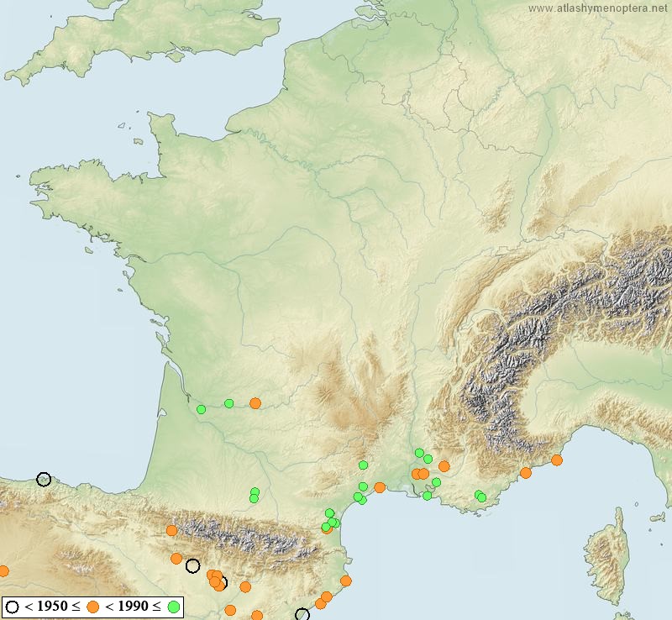
Task: Select black open circle on northern Spanish coast
Action: click(x=44, y=480)
